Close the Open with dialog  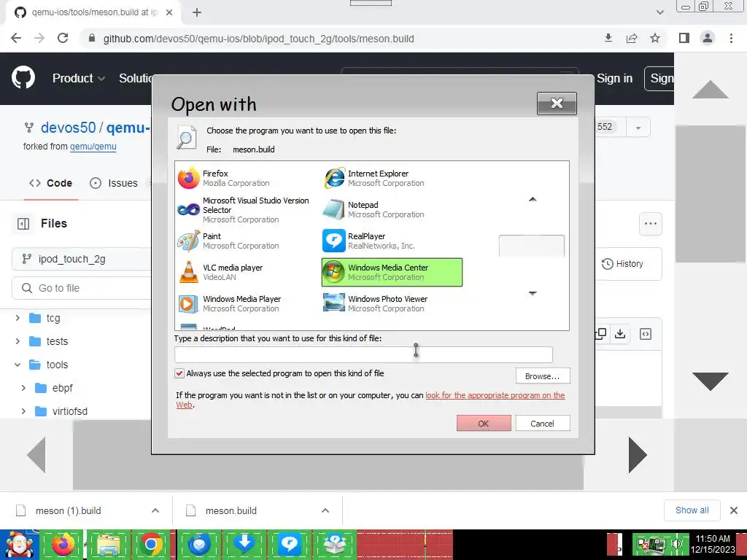(557, 104)
